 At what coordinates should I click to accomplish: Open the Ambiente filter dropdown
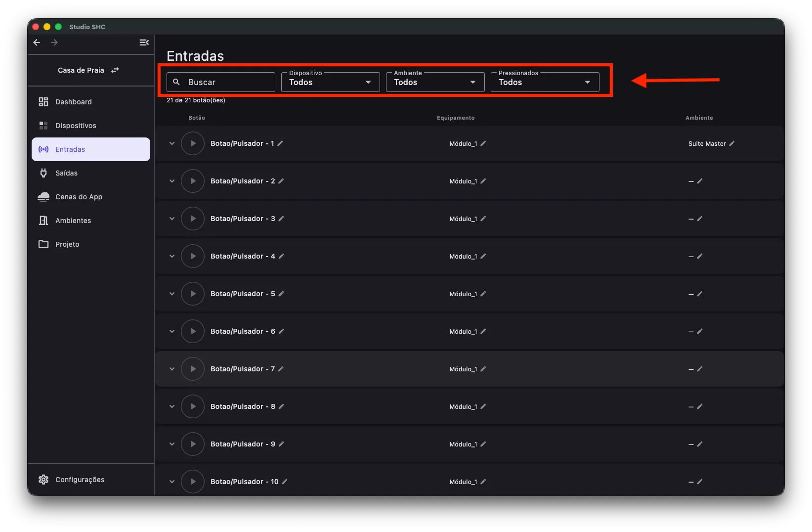coord(435,82)
